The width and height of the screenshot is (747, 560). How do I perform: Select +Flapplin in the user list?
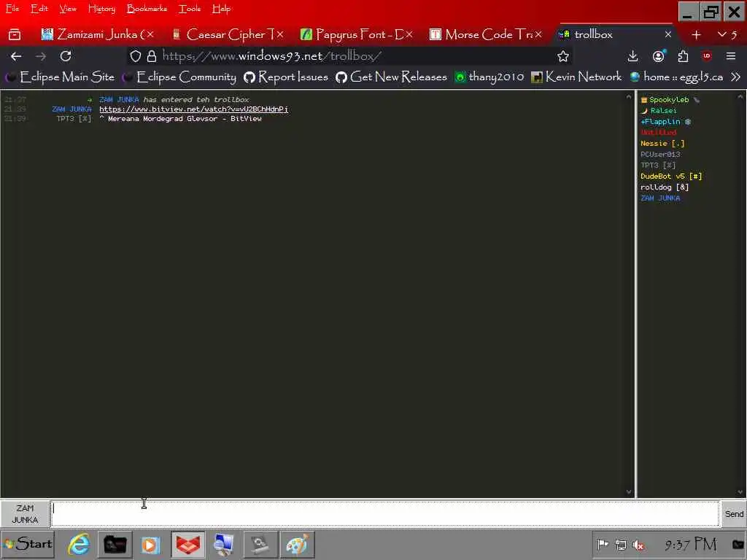(x=665, y=122)
